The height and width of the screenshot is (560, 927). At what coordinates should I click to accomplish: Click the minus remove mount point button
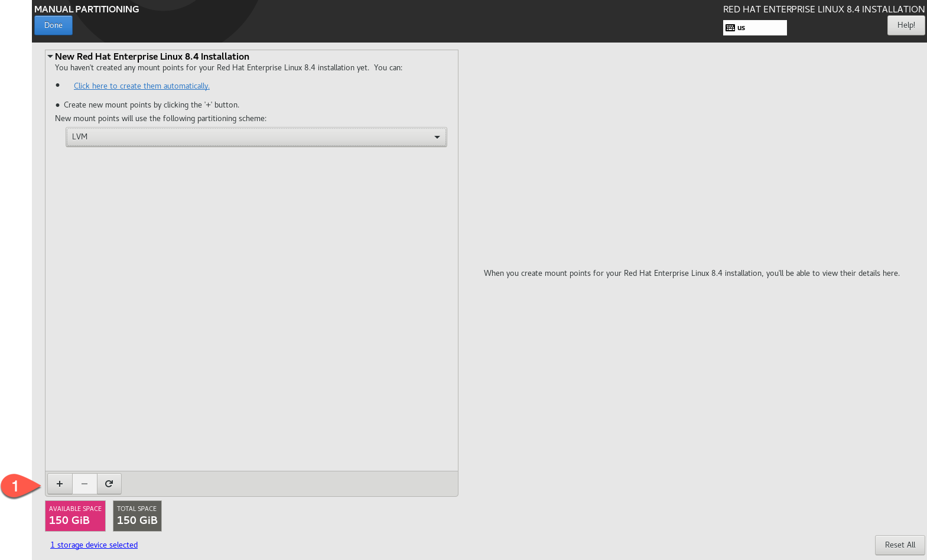point(84,484)
